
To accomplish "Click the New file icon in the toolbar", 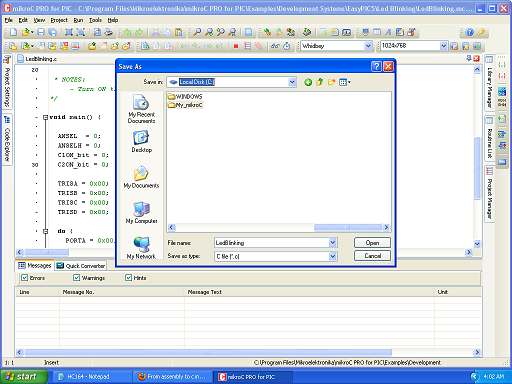I will (x=13, y=32).
